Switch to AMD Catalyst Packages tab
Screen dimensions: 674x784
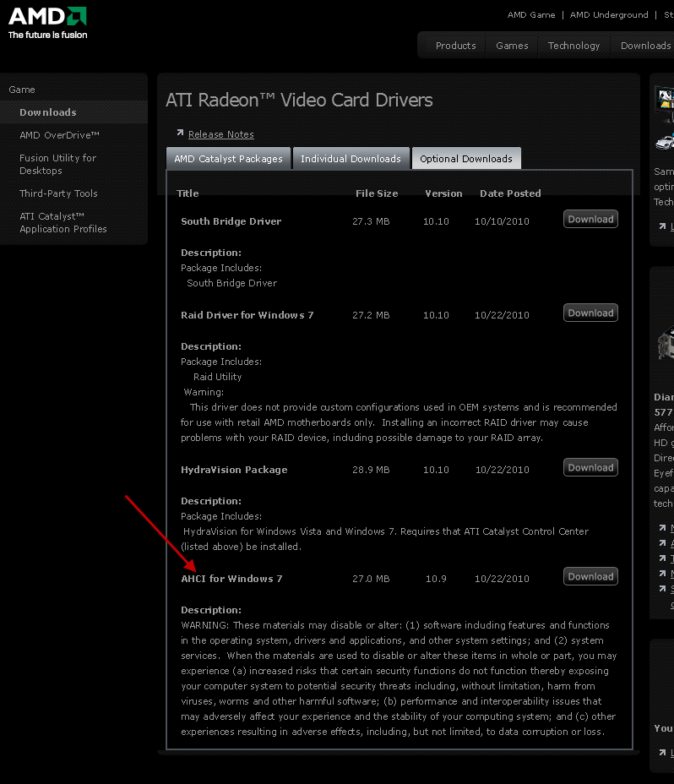click(228, 159)
